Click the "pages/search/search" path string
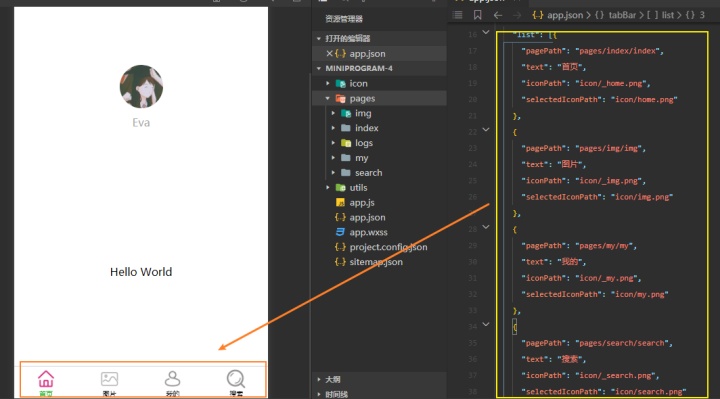This screenshot has width=720, height=399. 621,343
